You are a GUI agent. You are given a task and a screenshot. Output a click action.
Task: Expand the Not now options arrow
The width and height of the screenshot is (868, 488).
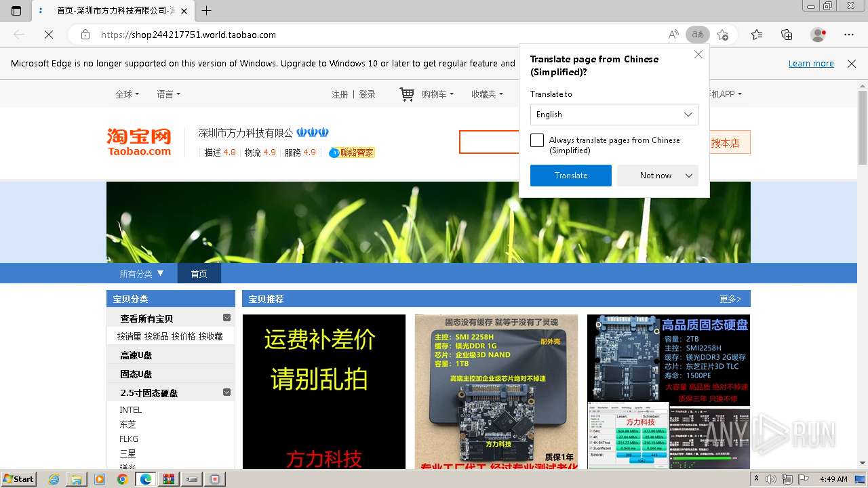689,176
